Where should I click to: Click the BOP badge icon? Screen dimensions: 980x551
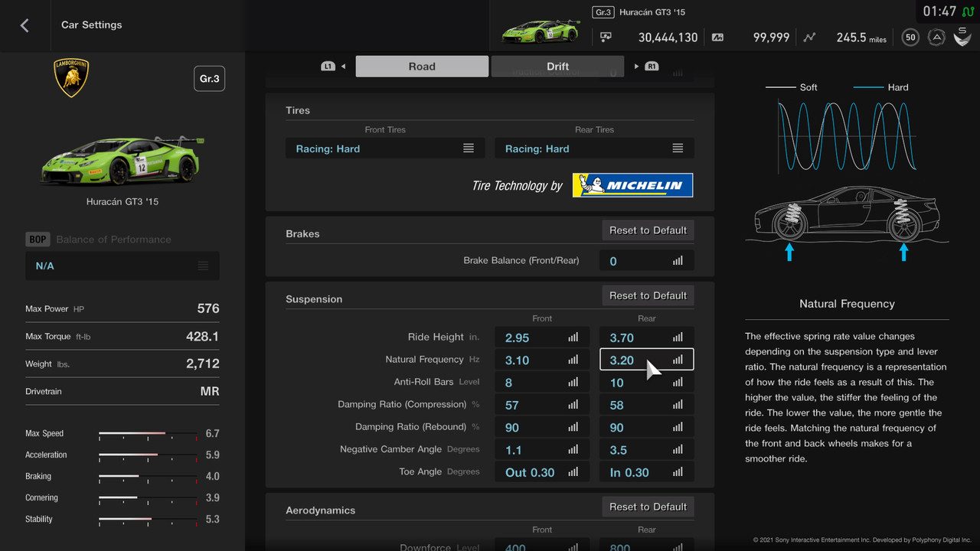coord(38,239)
